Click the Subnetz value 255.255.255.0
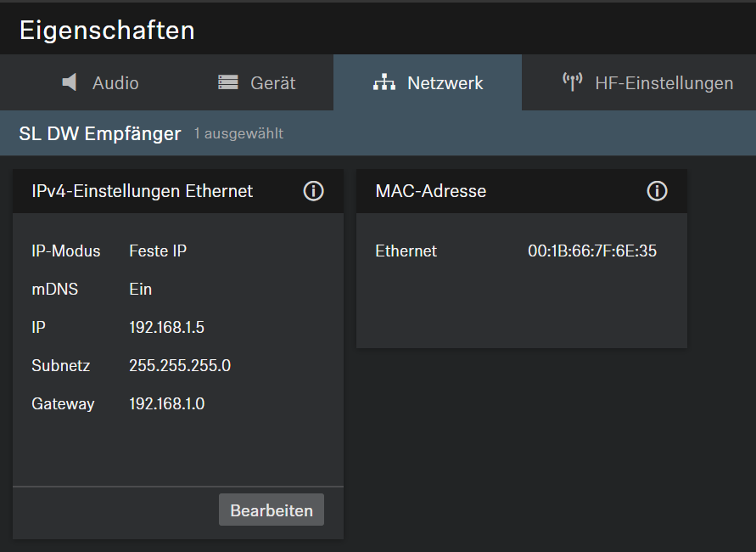The width and height of the screenshot is (756, 552). [180, 366]
